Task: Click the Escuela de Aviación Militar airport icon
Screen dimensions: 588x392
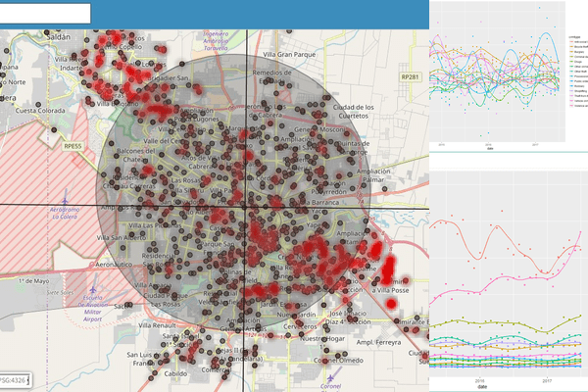Action: click(x=93, y=290)
